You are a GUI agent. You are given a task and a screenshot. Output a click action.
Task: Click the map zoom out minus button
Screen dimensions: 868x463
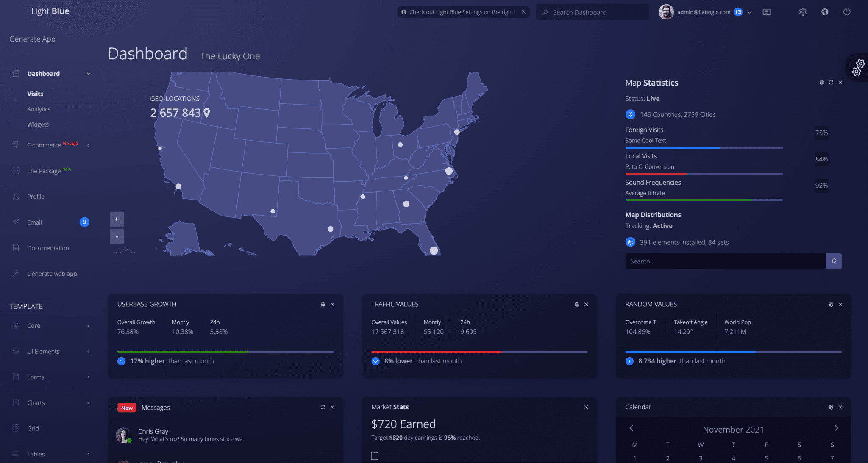[117, 236]
